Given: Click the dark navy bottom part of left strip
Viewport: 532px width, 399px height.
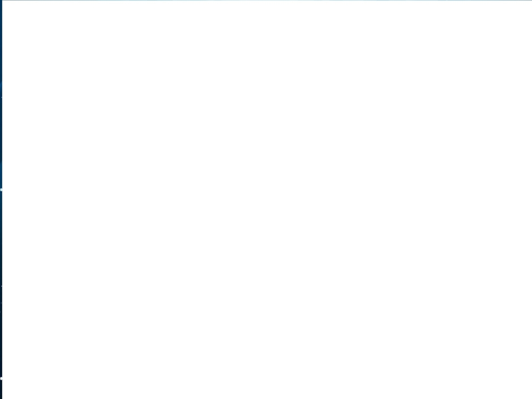Looking at the screenshot, I should (x=1, y=356).
